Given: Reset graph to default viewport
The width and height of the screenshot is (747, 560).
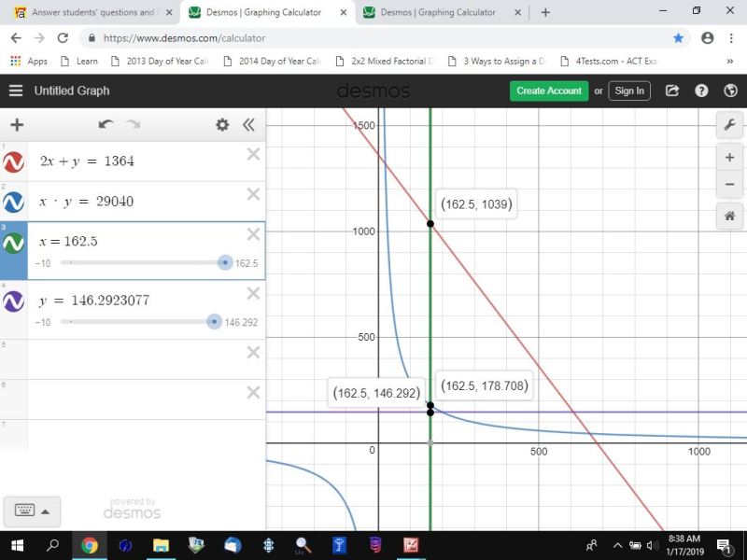Looking at the screenshot, I should click(729, 217).
